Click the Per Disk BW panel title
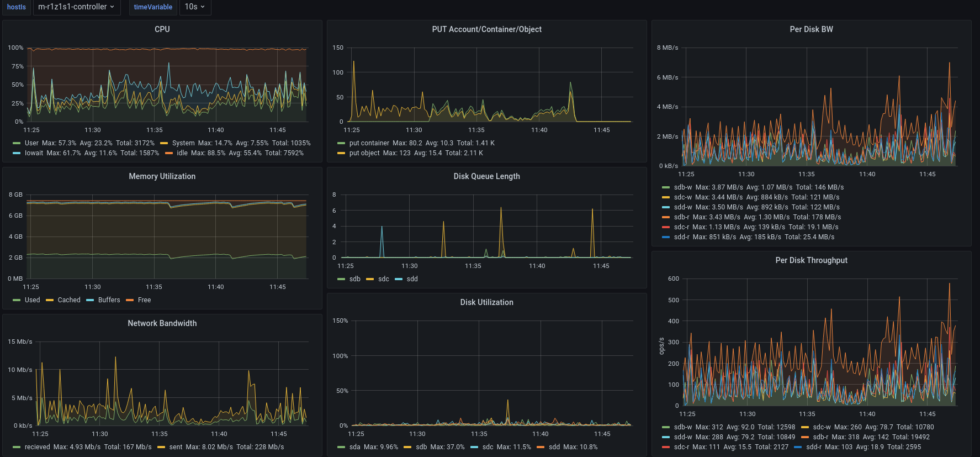Screen dimensions: 980x457 click(811, 29)
